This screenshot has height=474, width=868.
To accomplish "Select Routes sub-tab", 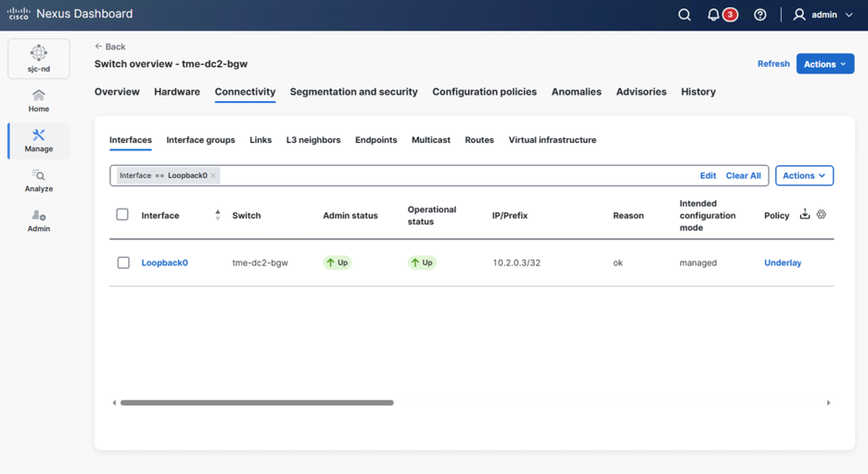I will [479, 140].
